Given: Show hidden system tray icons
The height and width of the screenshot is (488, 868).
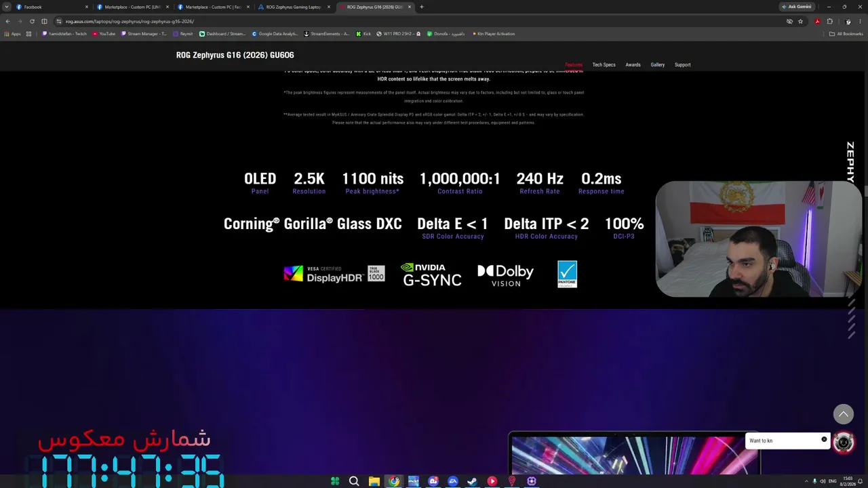Looking at the screenshot, I should point(806,481).
